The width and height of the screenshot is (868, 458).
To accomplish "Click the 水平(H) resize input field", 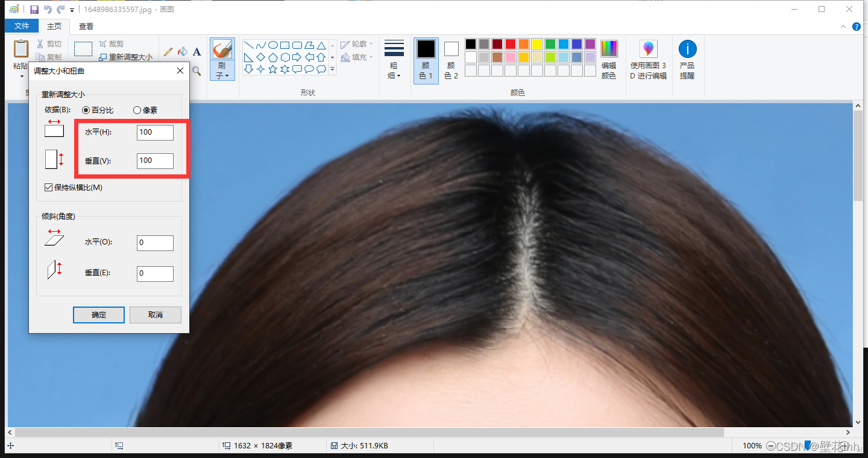I will point(155,132).
